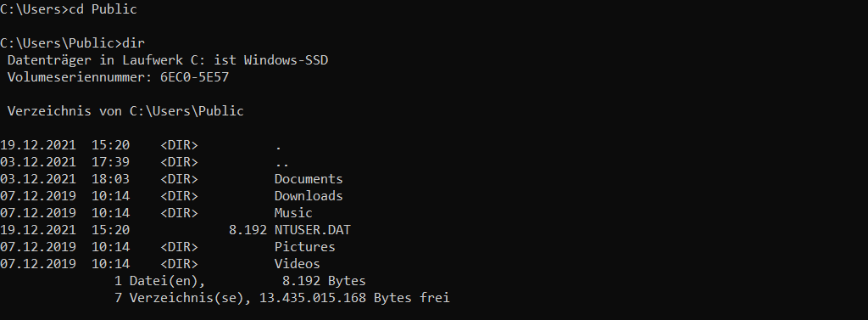Viewport: 868px width, 320px height.
Task: Click the date 03.12.2021 beside Documents
Action: tap(38, 179)
